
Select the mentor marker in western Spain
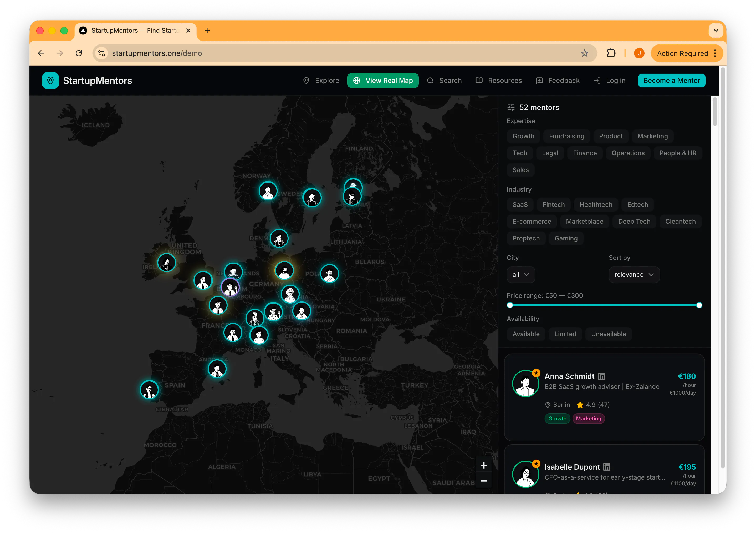coord(149,390)
